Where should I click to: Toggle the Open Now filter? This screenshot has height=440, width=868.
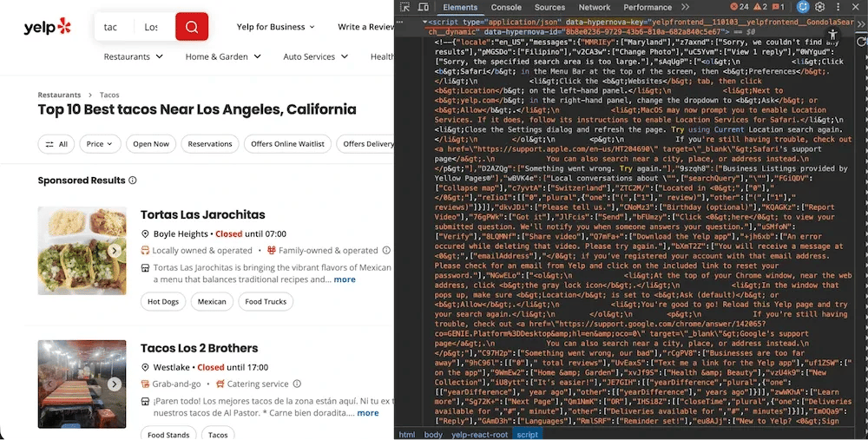[151, 144]
